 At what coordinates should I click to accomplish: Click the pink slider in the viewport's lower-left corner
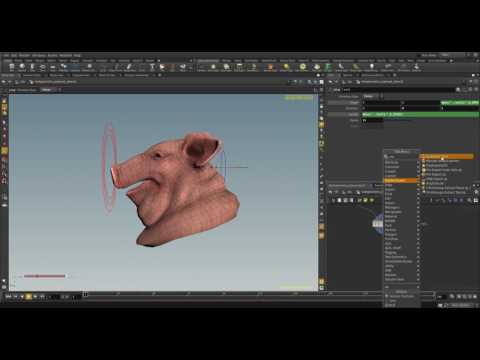(44, 276)
